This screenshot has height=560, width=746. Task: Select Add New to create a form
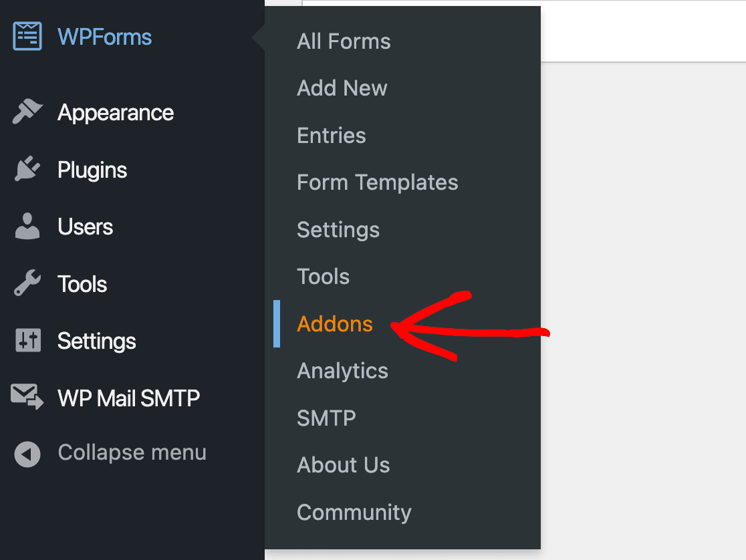point(342,88)
